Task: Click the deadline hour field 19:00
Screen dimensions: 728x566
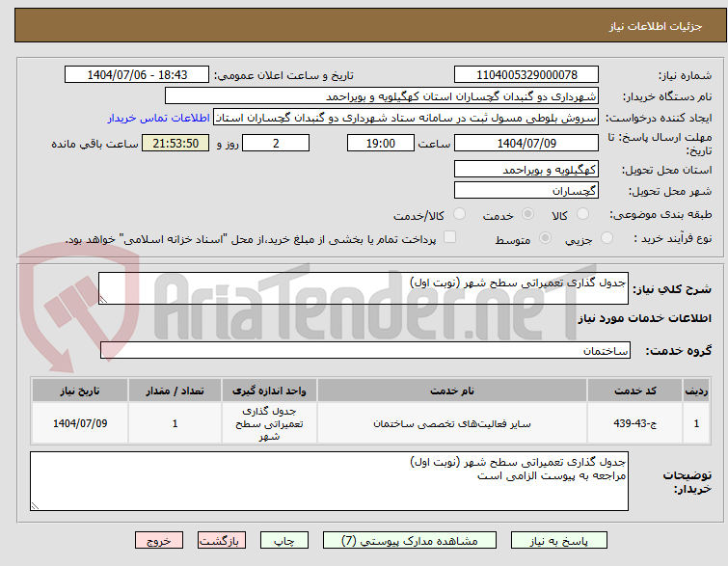Action: [380, 143]
